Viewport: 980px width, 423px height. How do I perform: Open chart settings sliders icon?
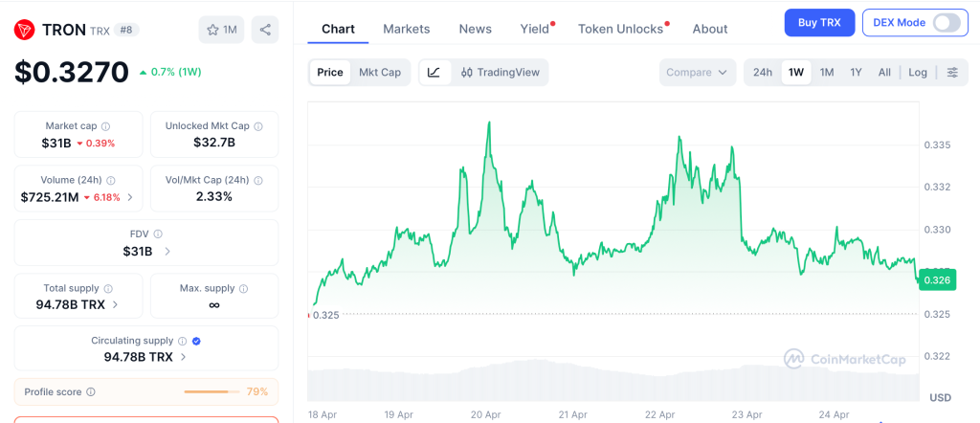pyautogui.click(x=952, y=72)
